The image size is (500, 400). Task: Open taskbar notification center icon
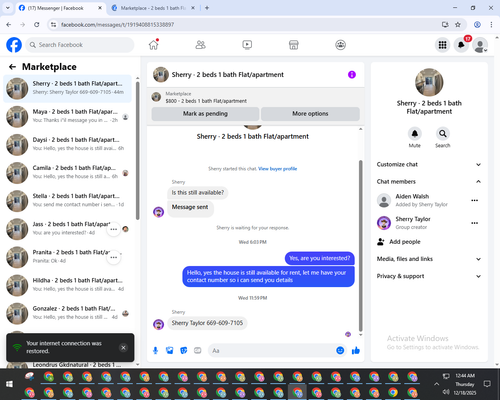tap(487, 384)
